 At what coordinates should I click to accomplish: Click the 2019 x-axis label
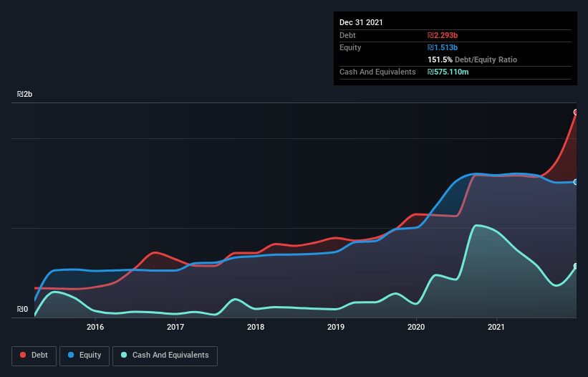point(336,327)
